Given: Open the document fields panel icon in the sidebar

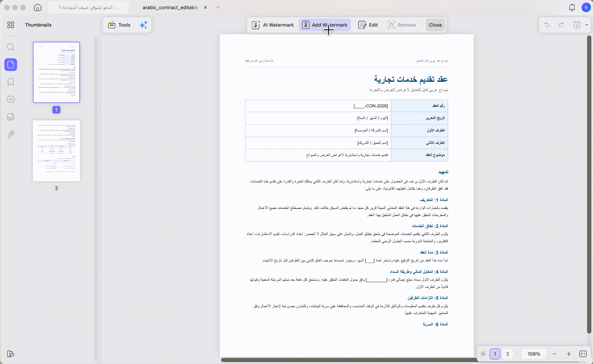Looking at the screenshot, I should [x=11, y=117].
